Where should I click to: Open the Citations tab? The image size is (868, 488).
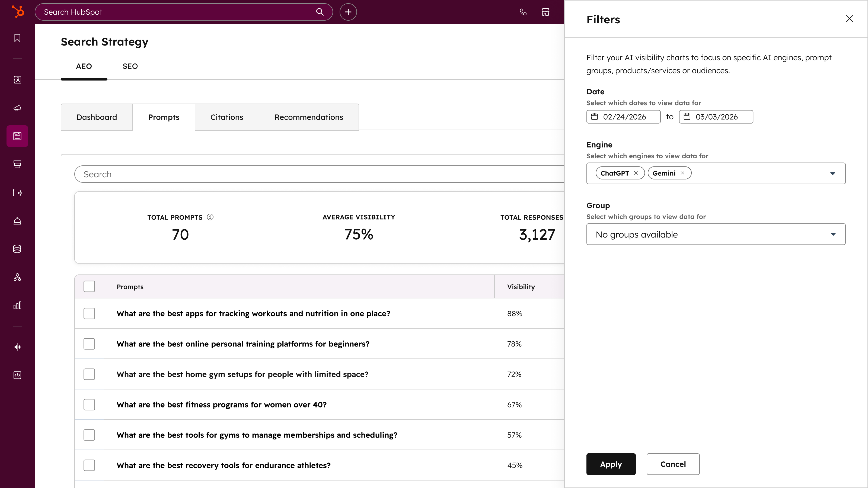[226, 117]
